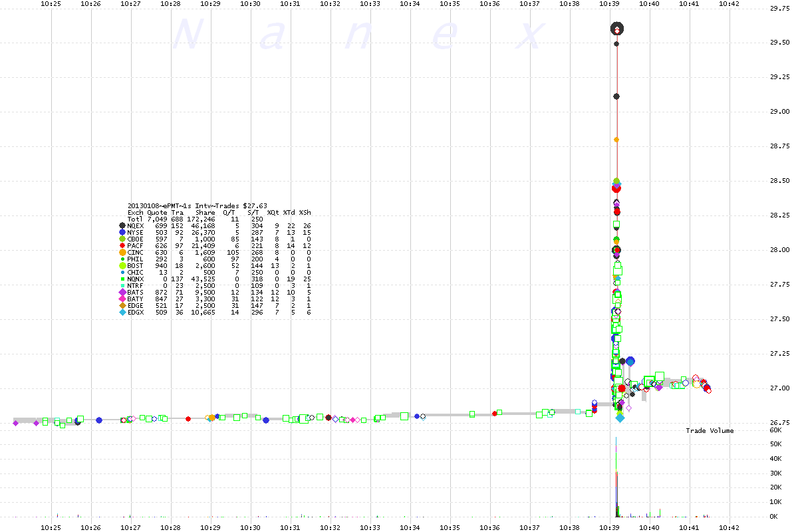Click the green NQNX legend square
The width and height of the screenshot is (798, 532).
coord(122,279)
